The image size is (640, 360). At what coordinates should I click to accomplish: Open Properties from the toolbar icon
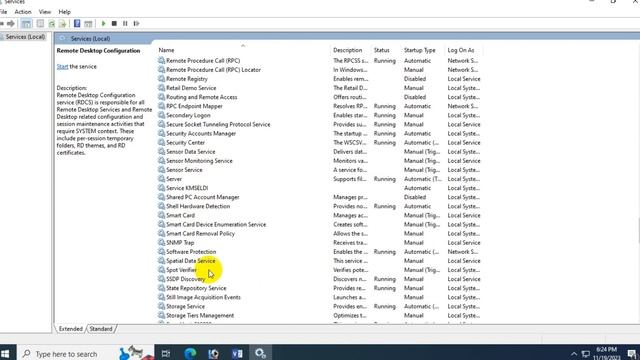click(40, 24)
